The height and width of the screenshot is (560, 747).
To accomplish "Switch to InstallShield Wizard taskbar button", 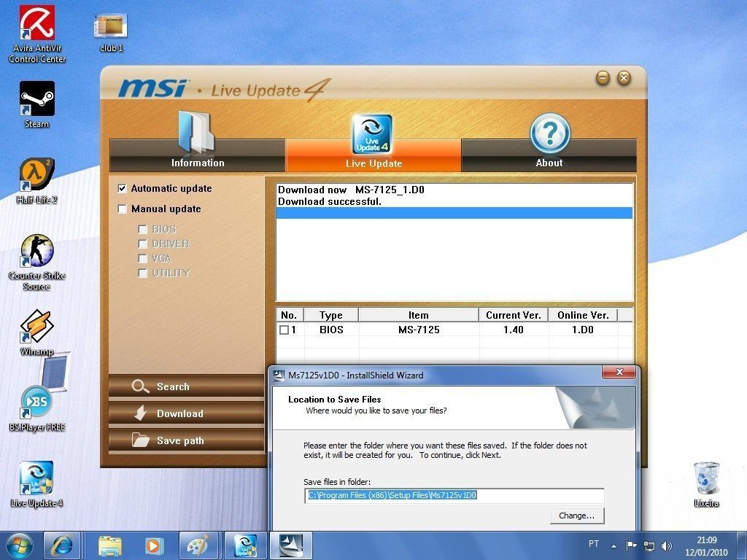I will point(291,545).
